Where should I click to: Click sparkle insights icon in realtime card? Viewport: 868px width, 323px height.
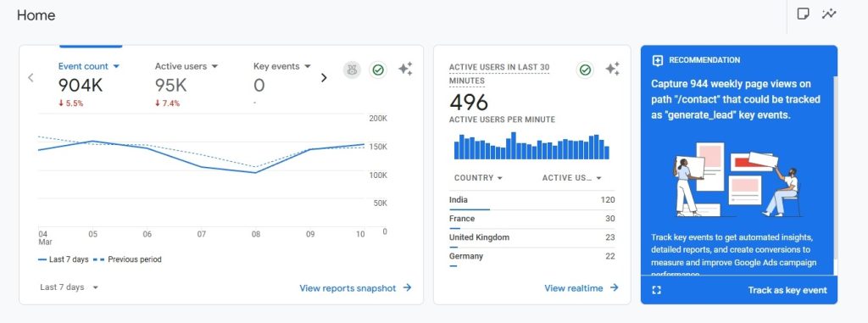click(612, 70)
